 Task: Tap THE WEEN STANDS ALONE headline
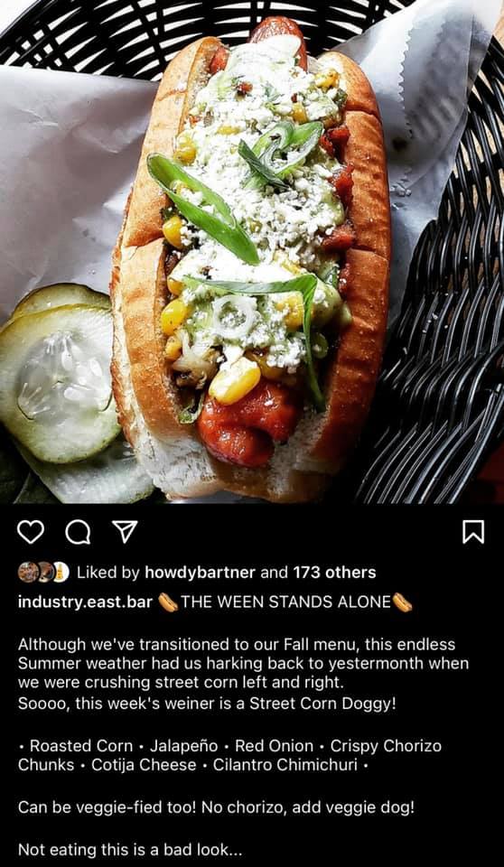[x=285, y=602]
